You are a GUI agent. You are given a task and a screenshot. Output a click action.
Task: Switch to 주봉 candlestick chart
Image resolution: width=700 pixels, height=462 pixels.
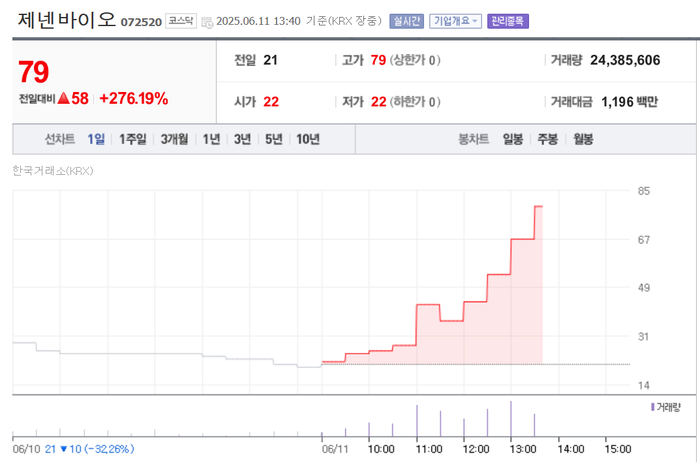click(548, 139)
